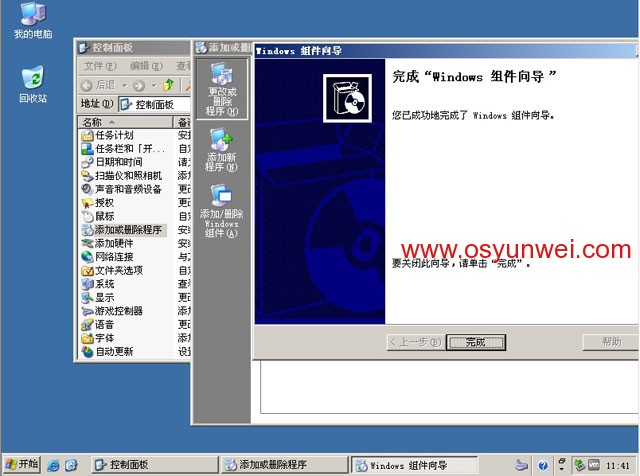640x476 pixels.
Task: Switch to Windows 组件向导 taskbar button
Action: coord(414,465)
